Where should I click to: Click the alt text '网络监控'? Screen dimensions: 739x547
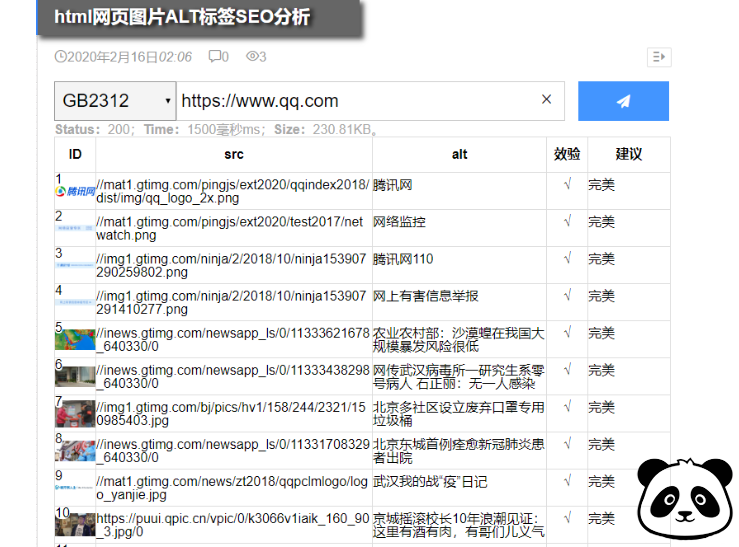pyautogui.click(x=399, y=222)
